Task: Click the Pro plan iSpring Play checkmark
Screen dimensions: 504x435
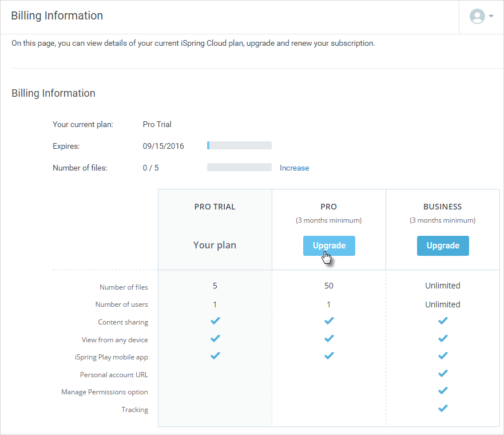Action: point(328,355)
